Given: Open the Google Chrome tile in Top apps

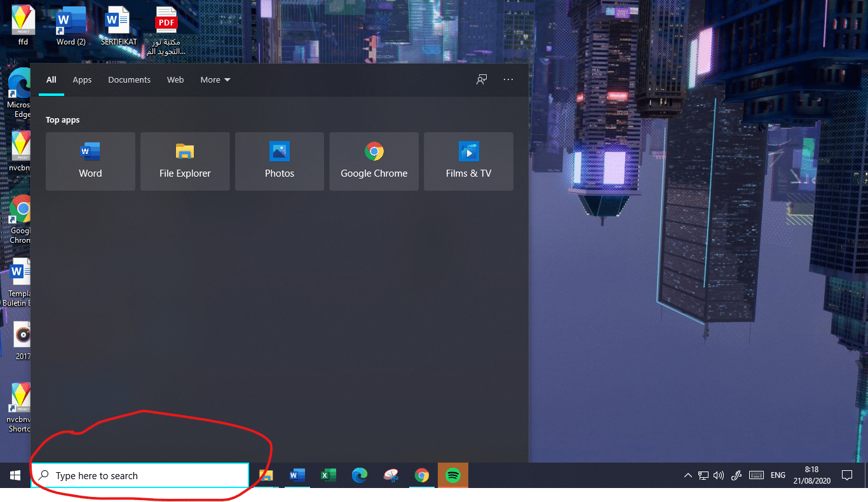Looking at the screenshot, I should (374, 161).
